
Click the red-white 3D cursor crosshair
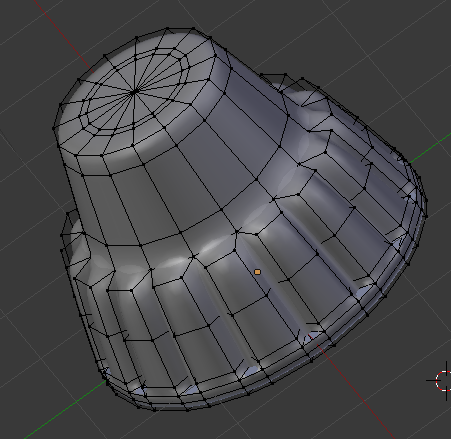click(x=445, y=380)
